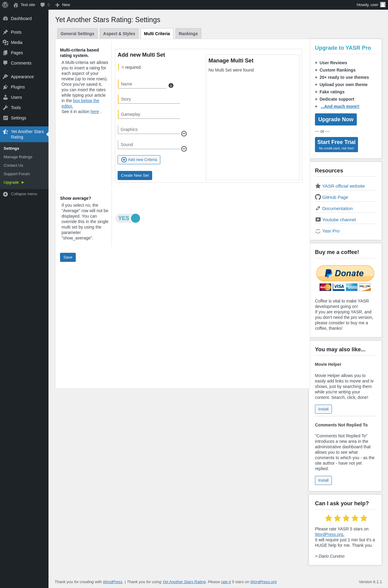This screenshot has height=588, width=388.
Task: Click the info icon beside Name field
Action: point(171,85)
